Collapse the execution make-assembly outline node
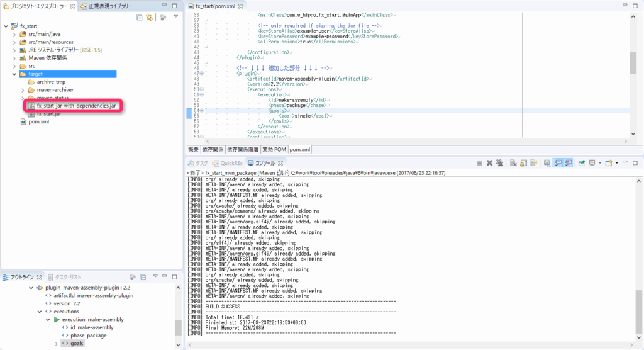This screenshot has width=644, height=350. [48, 320]
